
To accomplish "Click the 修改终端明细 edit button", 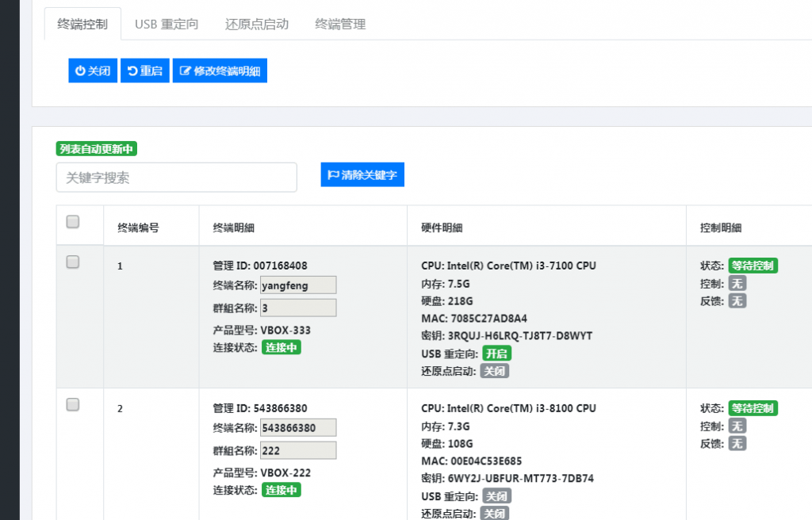I will (220, 71).
